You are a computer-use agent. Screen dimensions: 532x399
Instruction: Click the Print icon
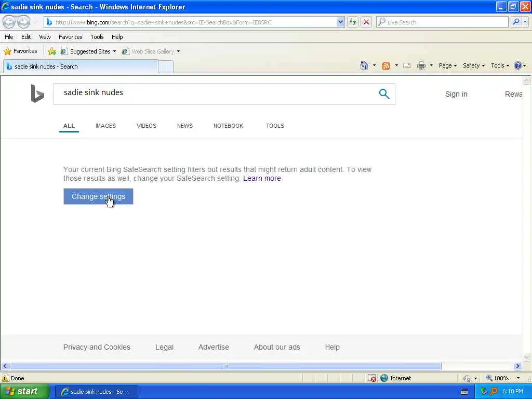pos(421,65)
